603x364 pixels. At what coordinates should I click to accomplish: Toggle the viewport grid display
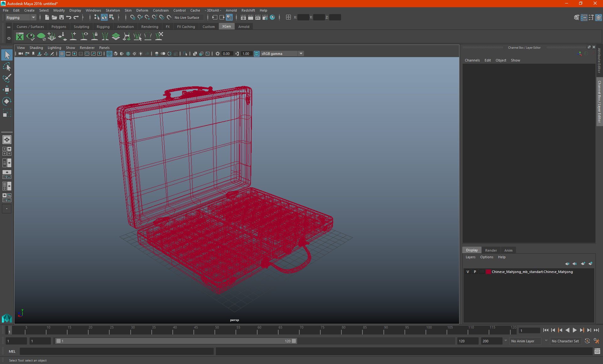click(x=62, y=54)
